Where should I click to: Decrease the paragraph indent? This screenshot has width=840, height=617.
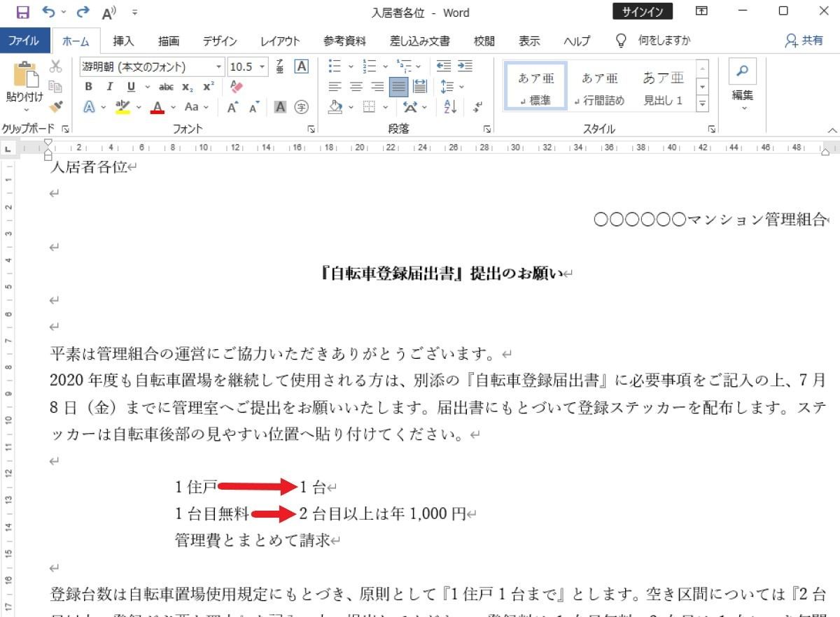(x=443, y=66)
